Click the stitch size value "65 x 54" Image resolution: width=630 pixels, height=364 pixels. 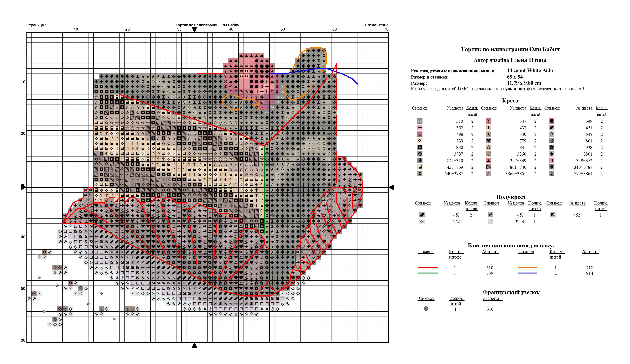[x=515, y=77]
